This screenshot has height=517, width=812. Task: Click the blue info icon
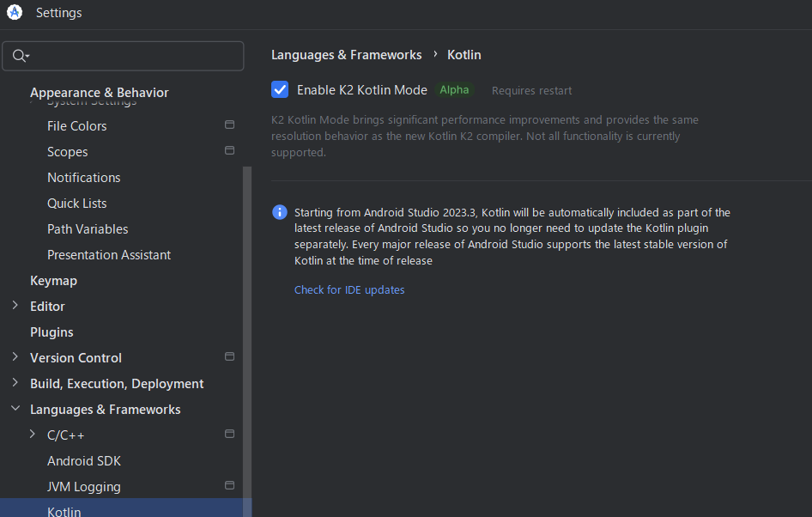(280, 212)
